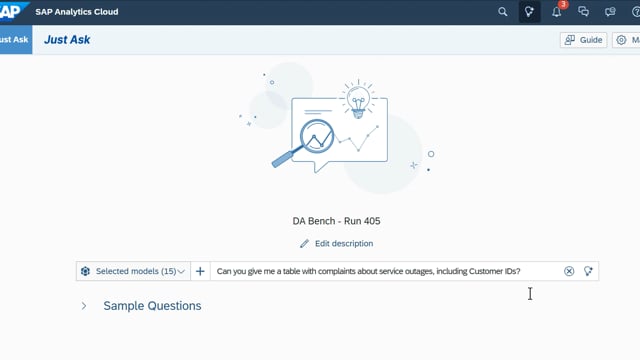Open the help question mark icon

point(636,12)
